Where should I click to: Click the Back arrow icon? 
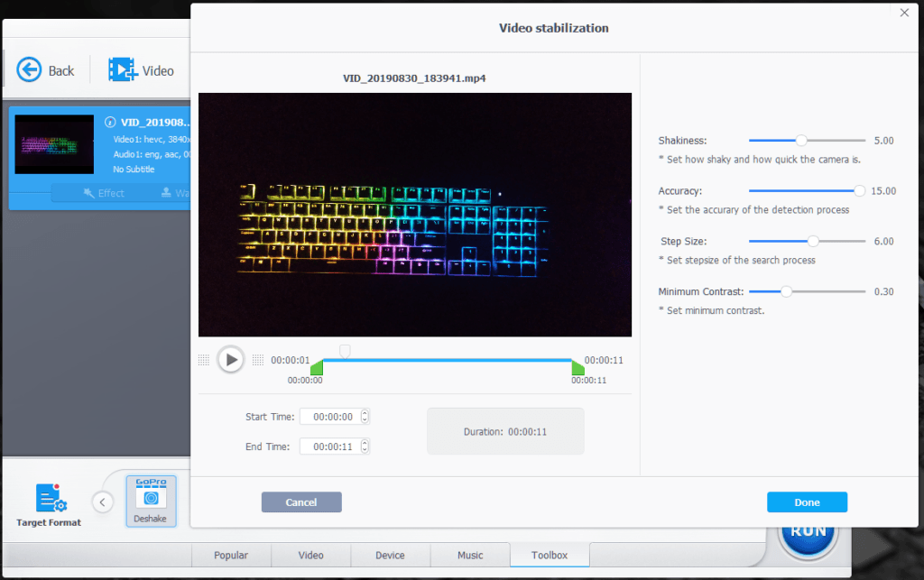(29, 70)
